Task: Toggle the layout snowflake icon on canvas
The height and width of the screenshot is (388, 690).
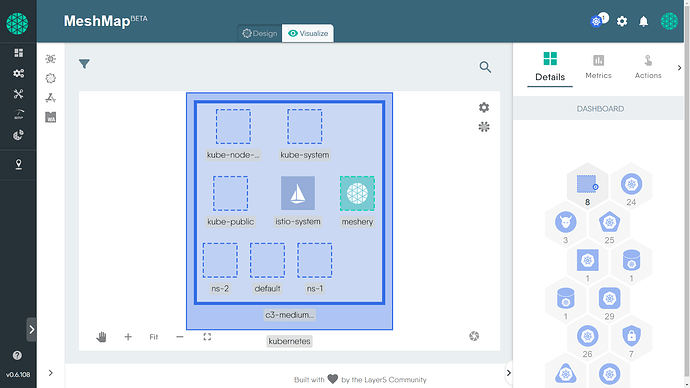Action: coord(484,127)
